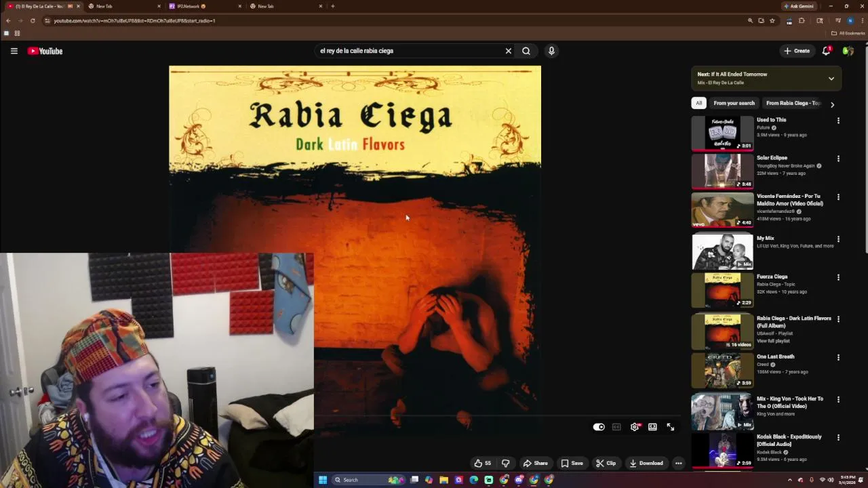Share this video
The width and height of the screenshot is (868, 488).
click(535, 464)
